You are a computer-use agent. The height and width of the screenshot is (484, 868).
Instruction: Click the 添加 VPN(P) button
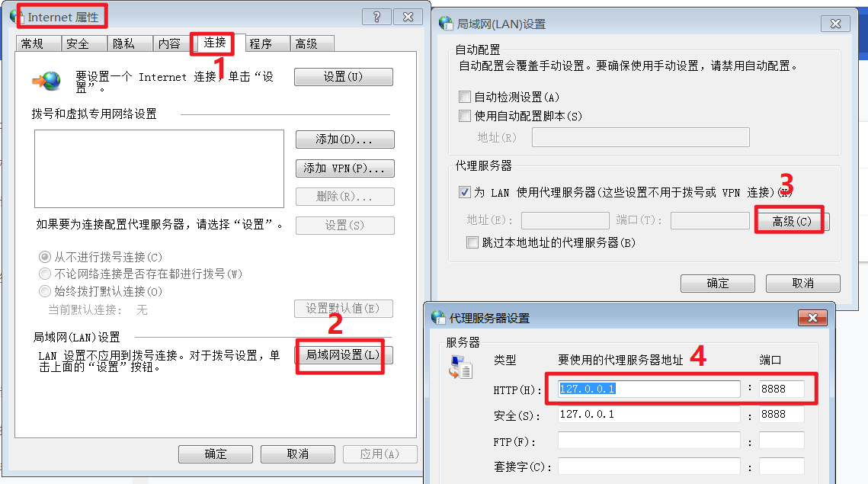pos(345,168)
